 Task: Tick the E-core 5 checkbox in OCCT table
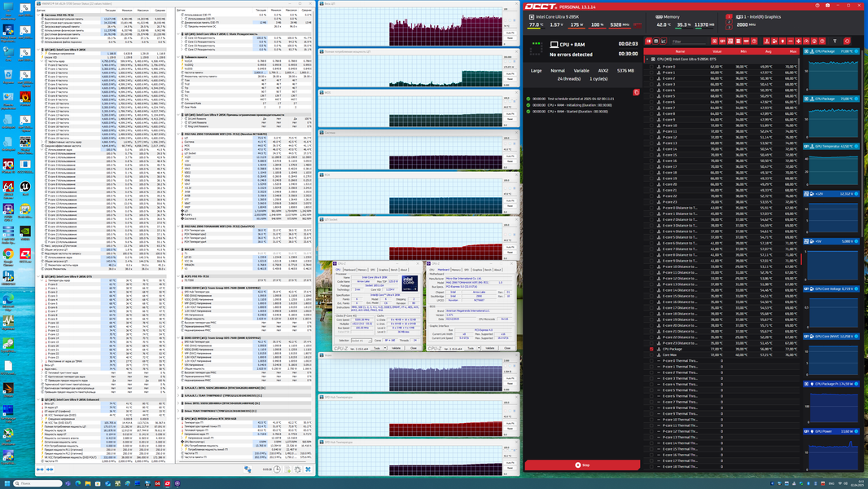click(651, 96)
